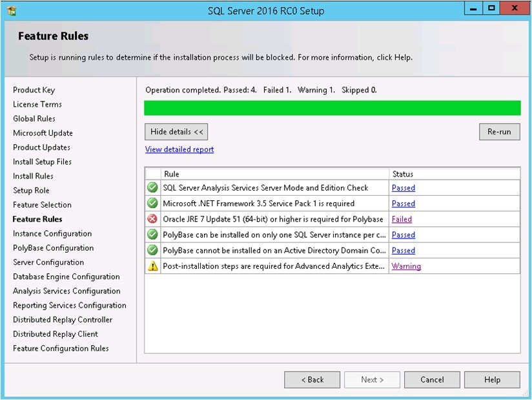Click the SQL Server setup icon in the title bar

(11, 11)
